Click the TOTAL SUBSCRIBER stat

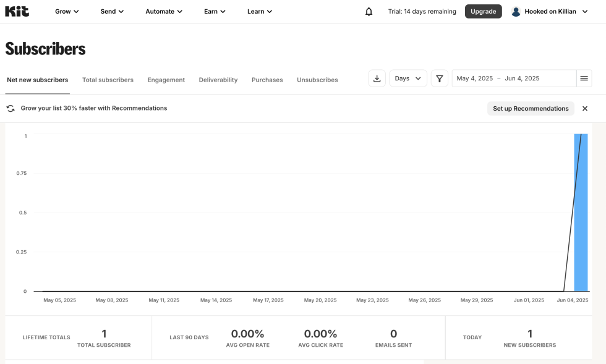pos(104,337)
